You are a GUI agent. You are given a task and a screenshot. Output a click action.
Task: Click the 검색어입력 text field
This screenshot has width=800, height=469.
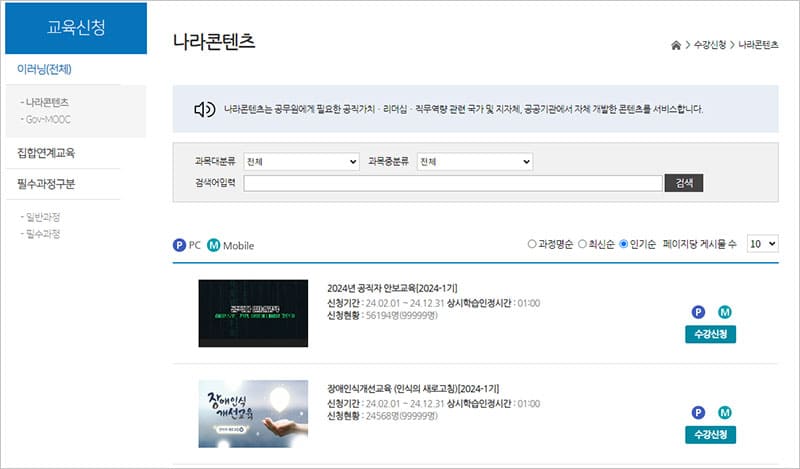453,183
